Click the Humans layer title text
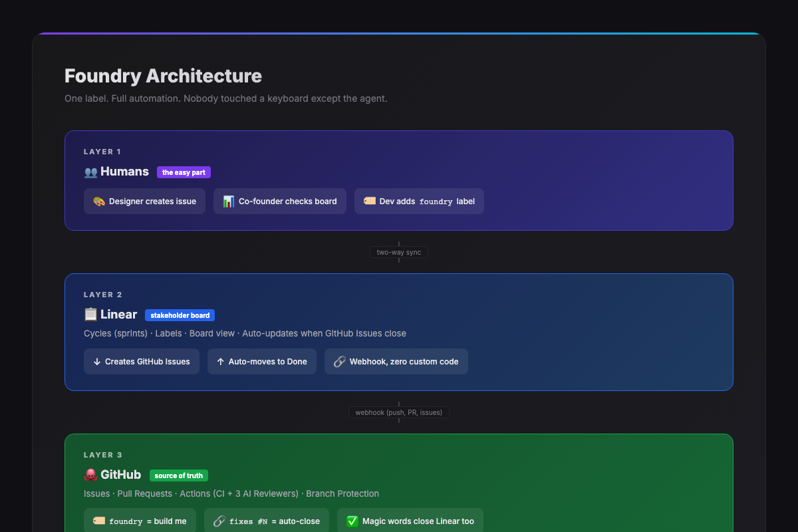The width and height of the screenshot is (798, 532). [124, 172]
